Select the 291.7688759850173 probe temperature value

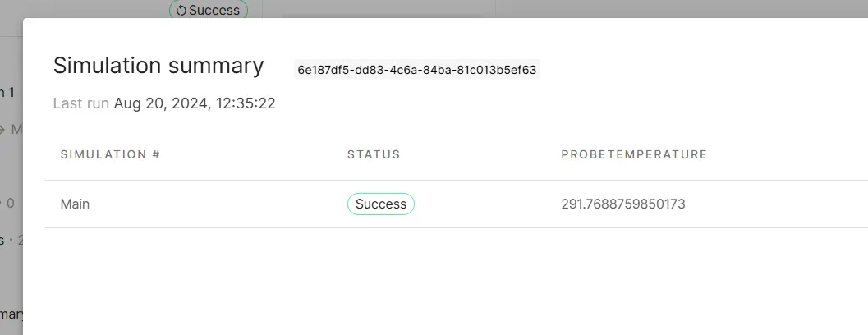[x=623, y=204]
